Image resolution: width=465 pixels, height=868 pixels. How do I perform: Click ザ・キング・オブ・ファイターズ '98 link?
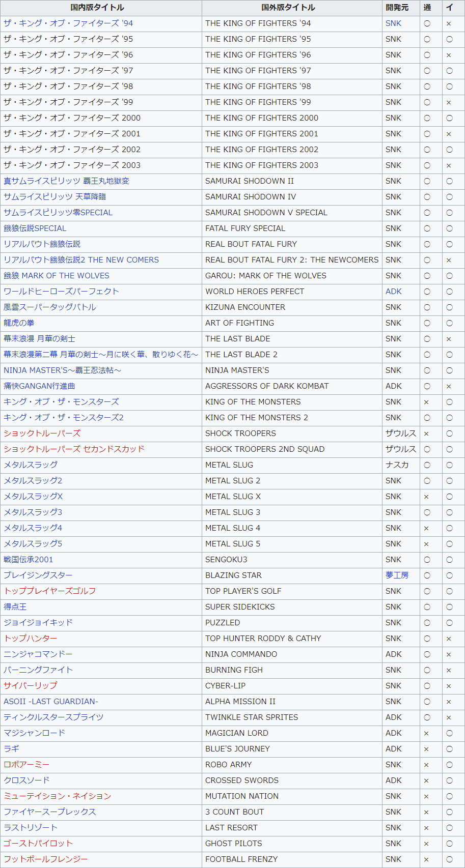click(x=68, y=86)
